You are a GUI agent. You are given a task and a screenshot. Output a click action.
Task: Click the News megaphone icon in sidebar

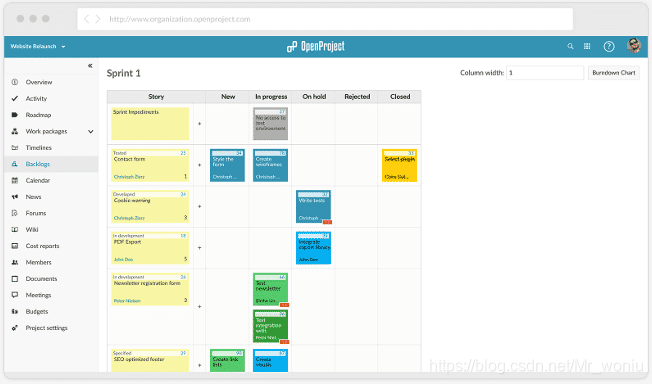[x=15, y=197]
